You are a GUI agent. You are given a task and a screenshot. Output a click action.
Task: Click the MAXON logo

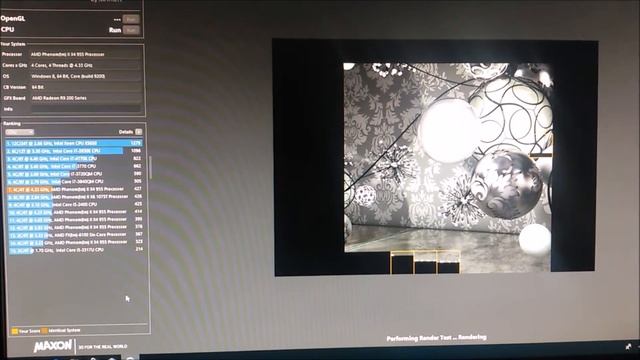[53, 346]
